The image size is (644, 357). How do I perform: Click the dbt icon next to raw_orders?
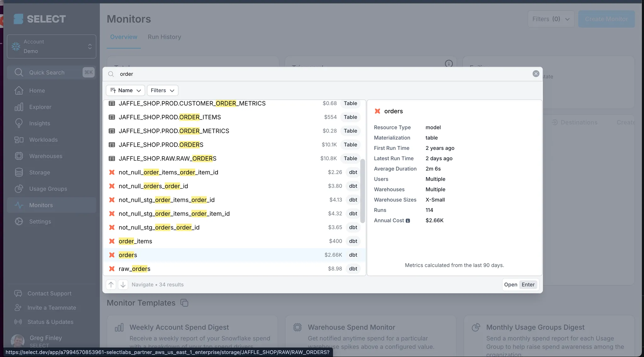[x=112, y=269]
